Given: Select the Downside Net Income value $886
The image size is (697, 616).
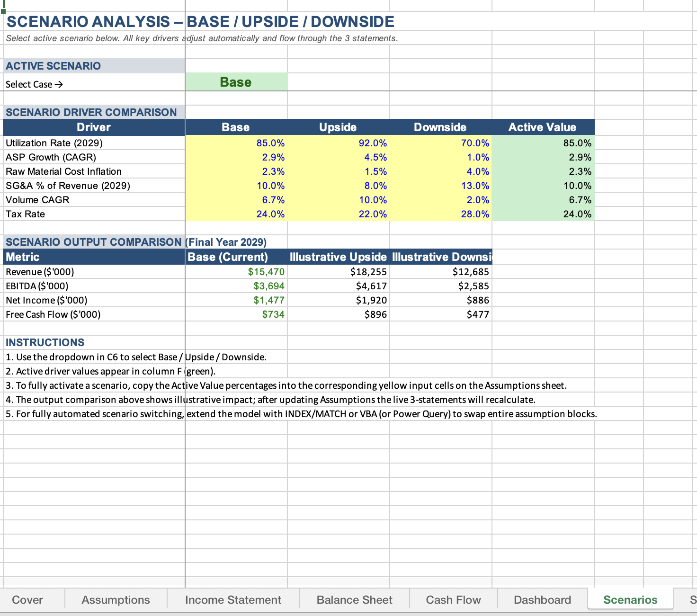Looking at the screenshot, I should tap(441, 300).
